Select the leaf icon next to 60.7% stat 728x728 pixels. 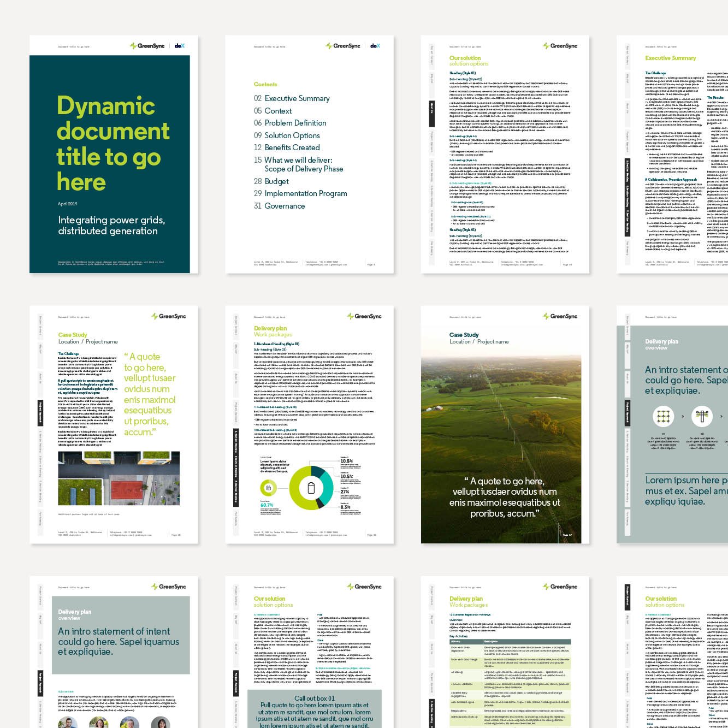click(x=269, y=488)
